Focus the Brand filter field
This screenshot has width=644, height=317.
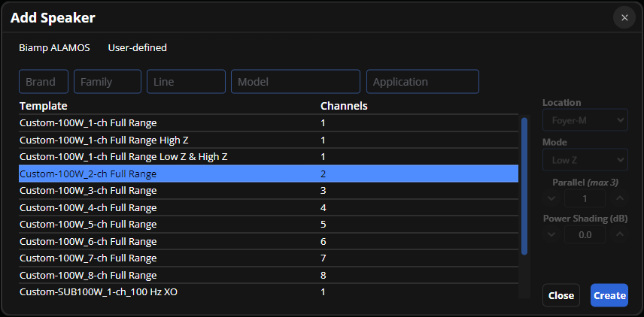point(44,82)
